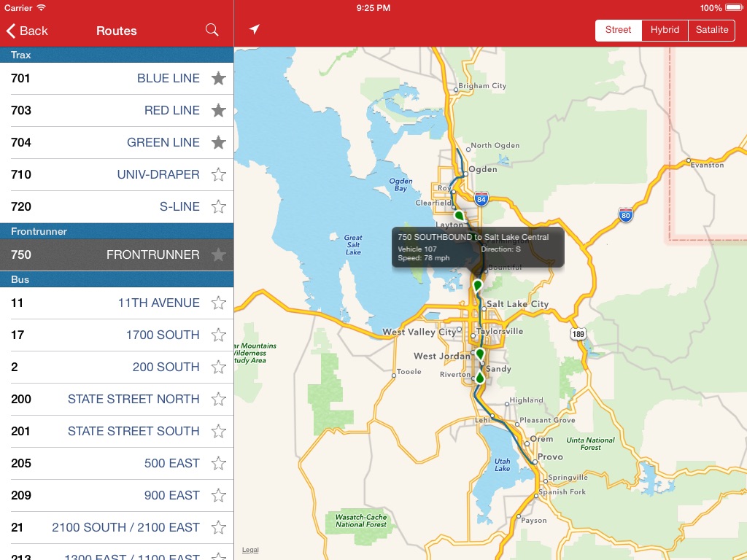This screenshot has width=747, height=560.
Task: Tap the Ogden city label
Action: pyautogui.click(x=483, y=169)
